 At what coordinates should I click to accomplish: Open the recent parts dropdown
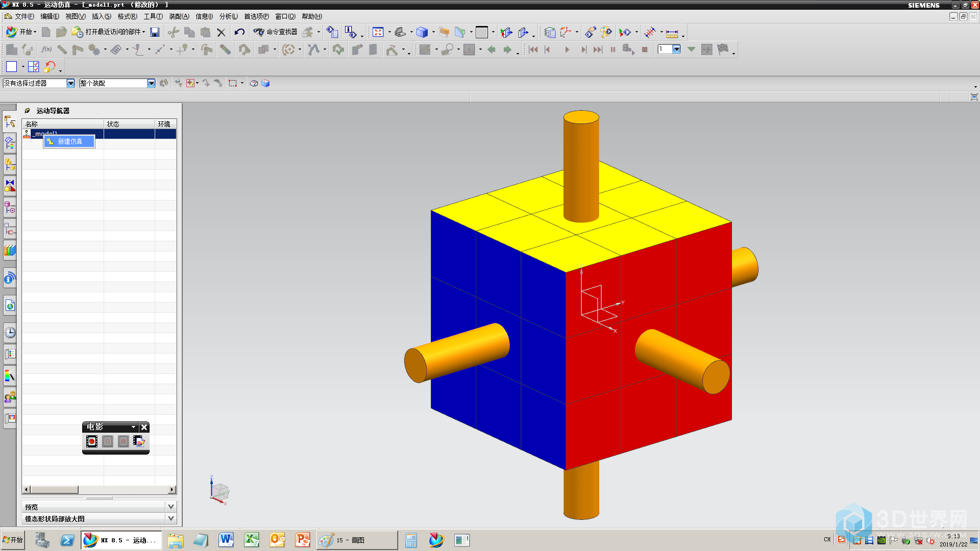click(143, 32)
